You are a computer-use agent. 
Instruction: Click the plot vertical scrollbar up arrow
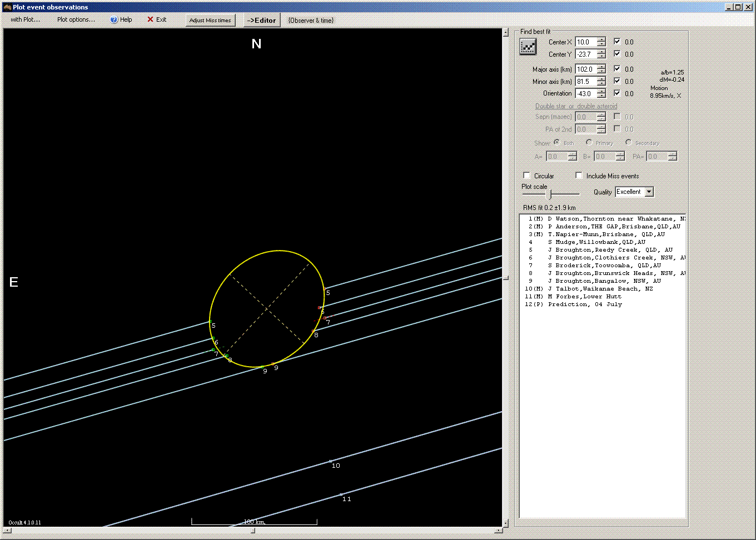pyautogui.click(x=505, y=33)
